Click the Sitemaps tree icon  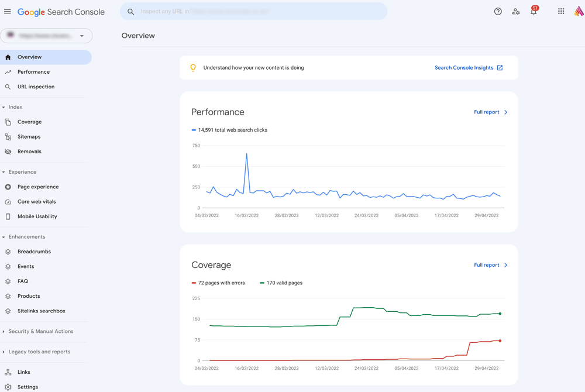pyautogui.click(x=8, y=137)
